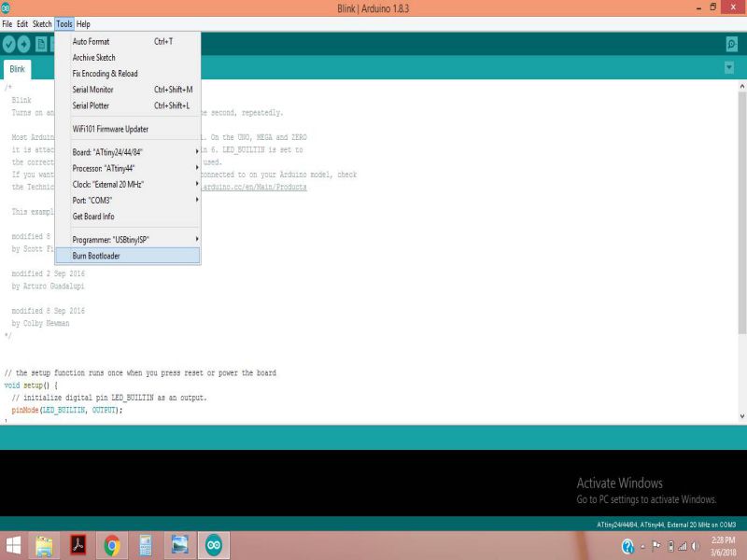Expand the Board ATtiny24/44/84 submenu

tap(128, 152)
